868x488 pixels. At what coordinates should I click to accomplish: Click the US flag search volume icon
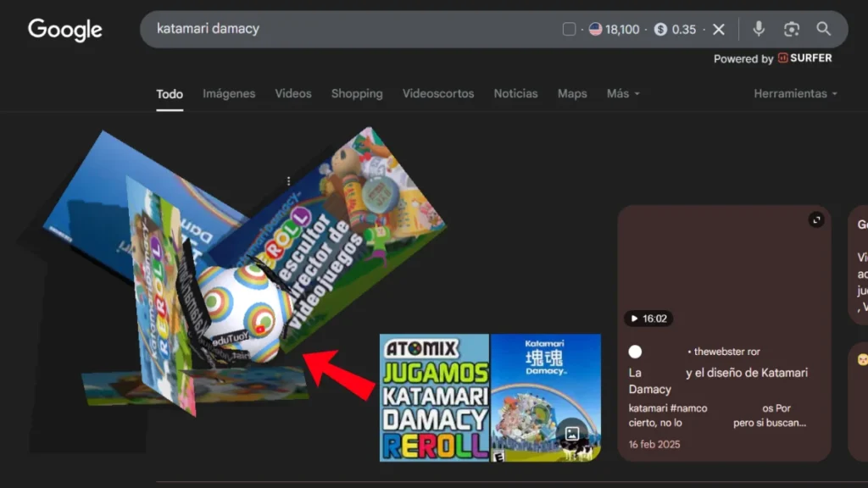click(x=595, y=30)
